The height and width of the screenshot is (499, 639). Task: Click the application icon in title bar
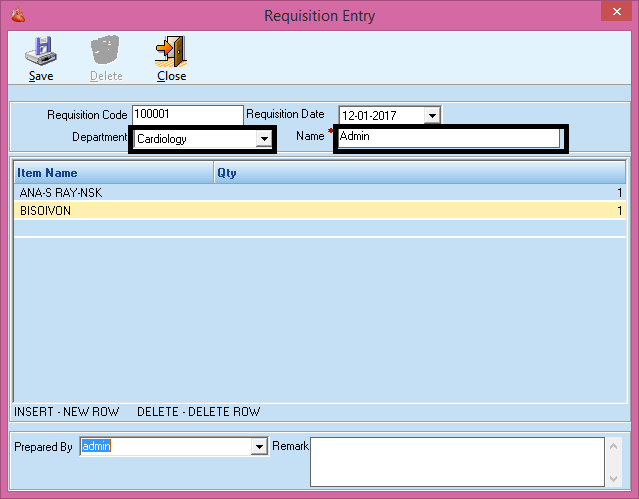coord(14,15)
